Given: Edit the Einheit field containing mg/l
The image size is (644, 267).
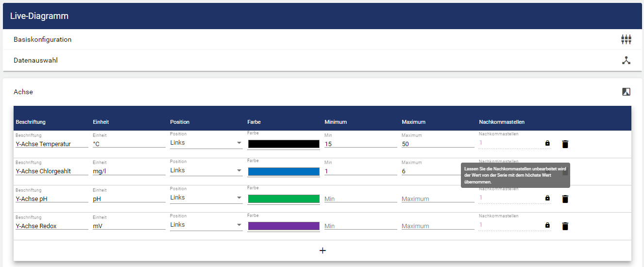Looking at the screenshot, I should click(x=129, y=171).
